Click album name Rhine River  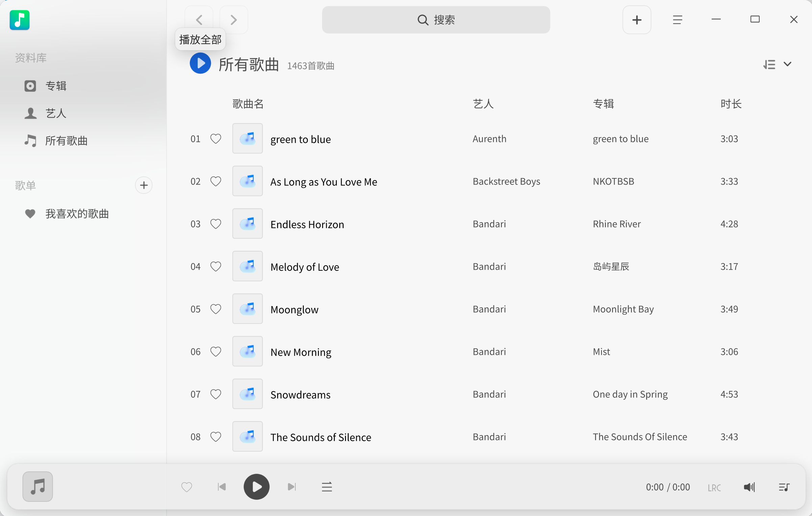tap(617, 224)
